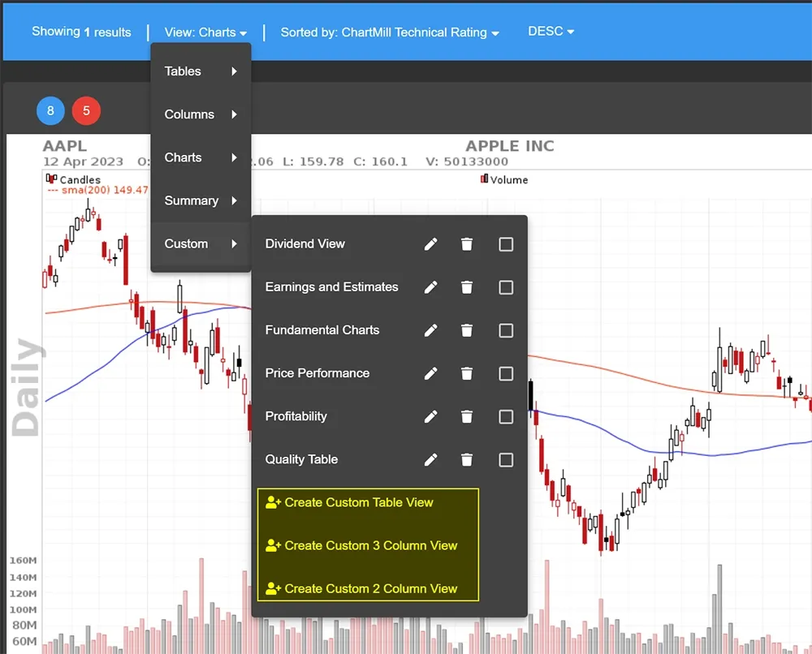This screenshot has height=654, width=812.
Task: Delete the Profitability view
Action: click(467, 416)
